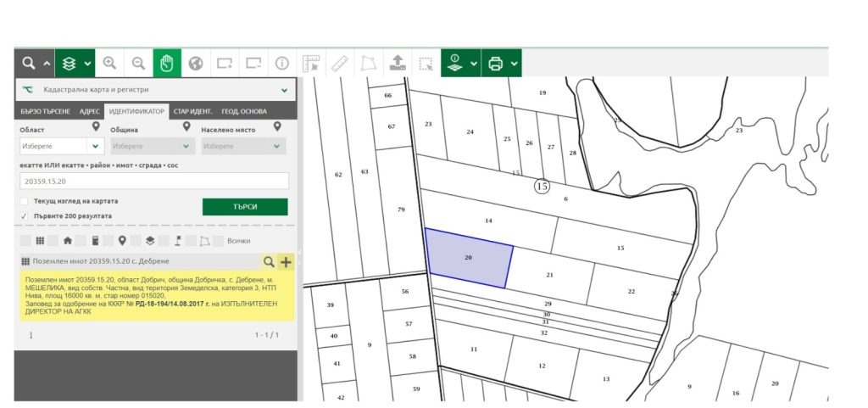868x408 pixels.
Task: Expand the print options dropdown arrow
Action: pyautogui.click(x=515, y=63)
